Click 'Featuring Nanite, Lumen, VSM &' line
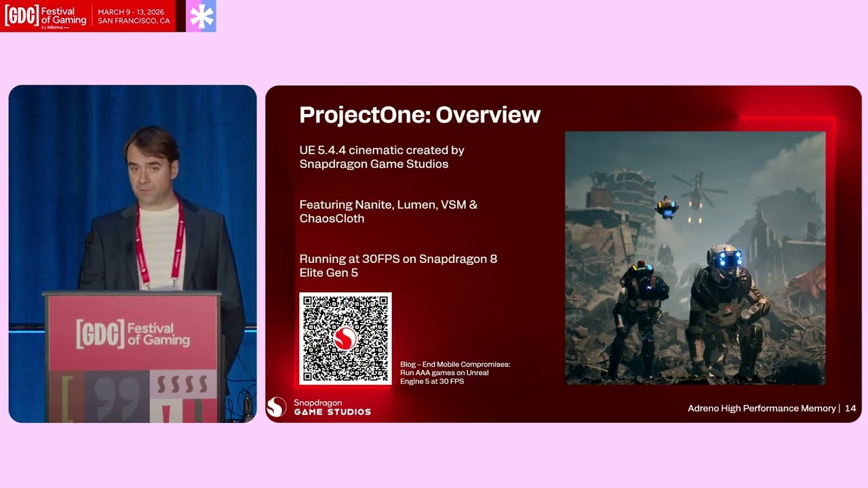868x488 pixels. tap(389, 204)
